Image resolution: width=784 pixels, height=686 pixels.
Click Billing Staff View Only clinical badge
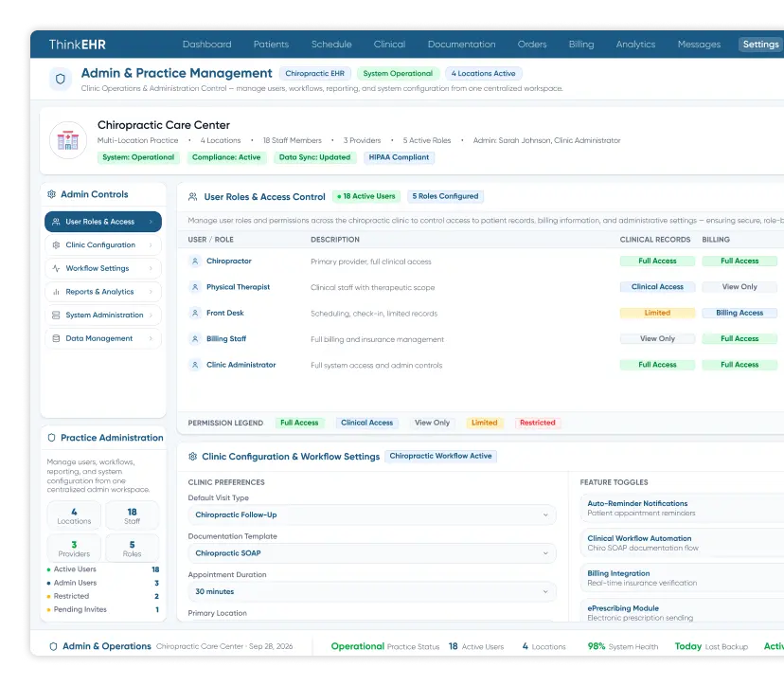pyautogui.click(x=657, y=339)
